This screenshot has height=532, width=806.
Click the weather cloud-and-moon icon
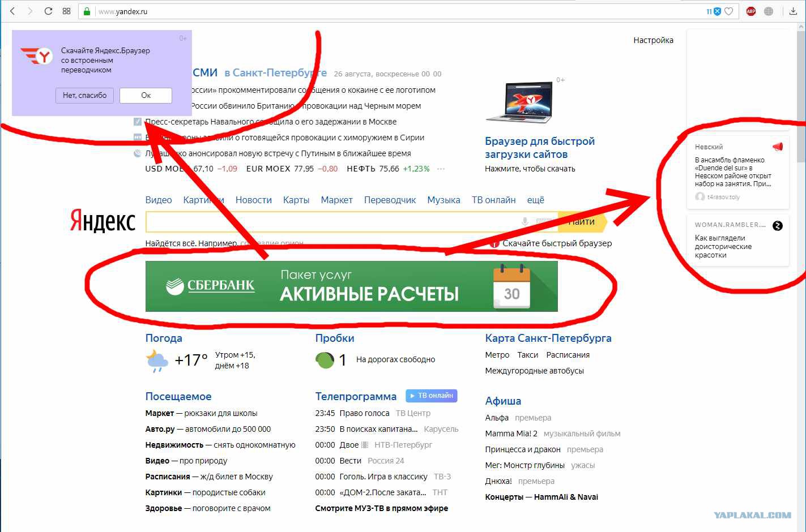[157, 361]
